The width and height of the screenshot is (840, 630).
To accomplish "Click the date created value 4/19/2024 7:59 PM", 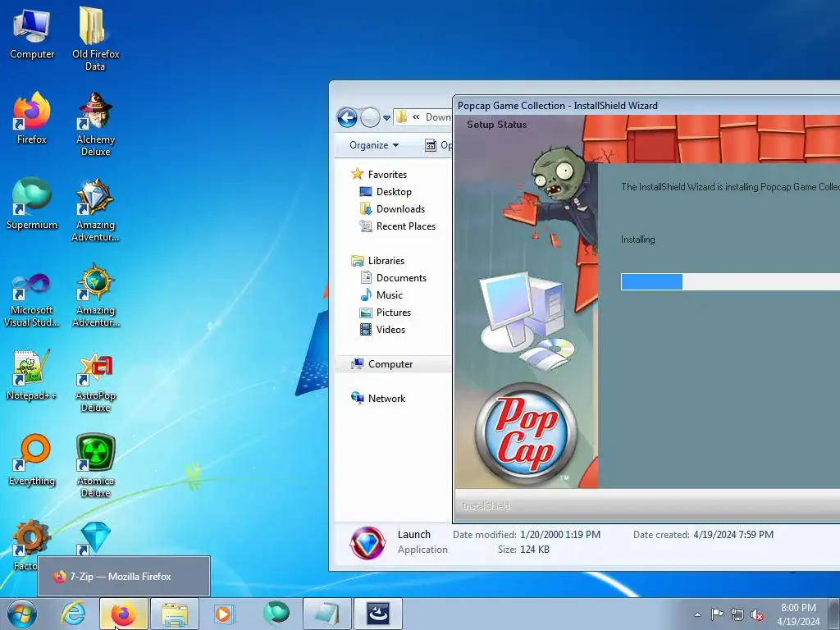I will (x=733, y=535).
